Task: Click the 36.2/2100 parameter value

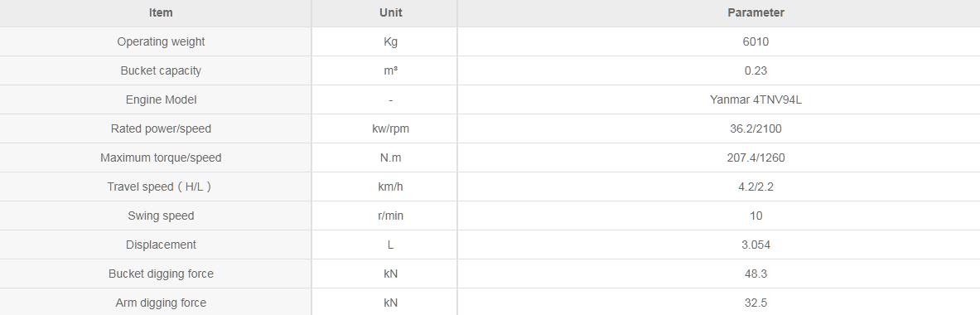Action: coord(756,128)
